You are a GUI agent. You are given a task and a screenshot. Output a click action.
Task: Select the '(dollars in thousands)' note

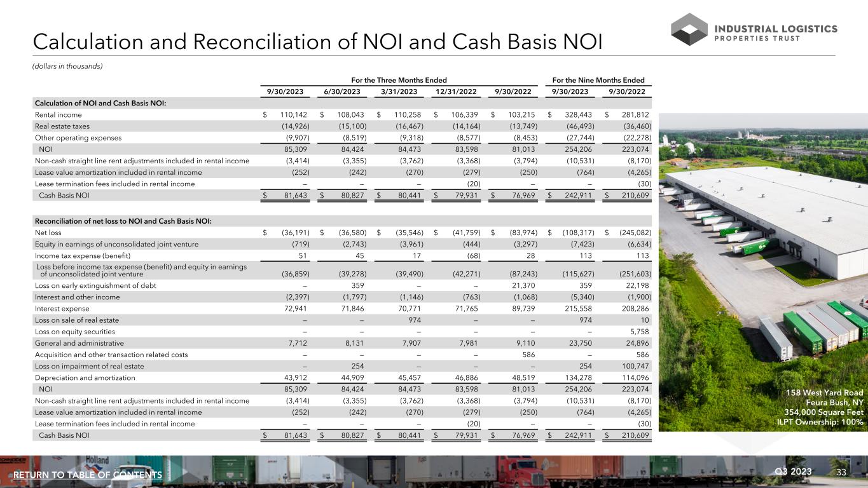(67, 66)
